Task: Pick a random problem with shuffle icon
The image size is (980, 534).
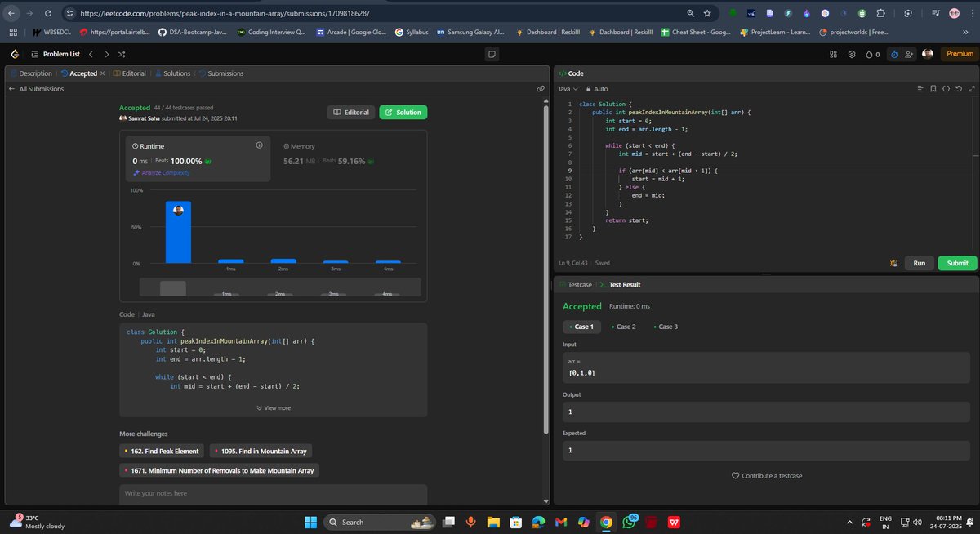Action: coord(122,54)
